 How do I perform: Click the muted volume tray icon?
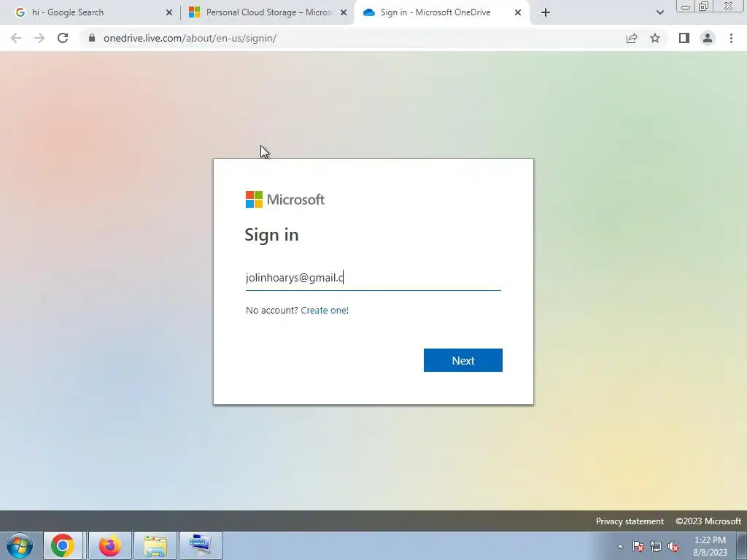coord(673,546)
